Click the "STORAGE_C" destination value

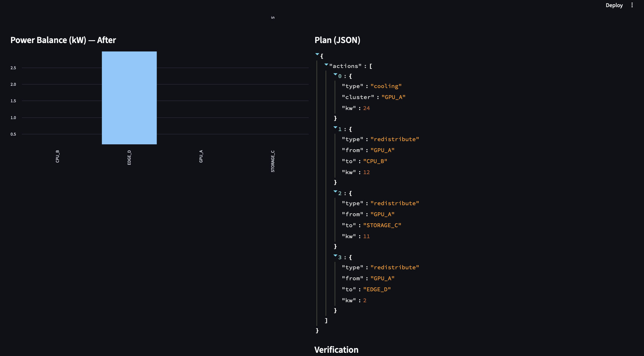click(382, 225)
